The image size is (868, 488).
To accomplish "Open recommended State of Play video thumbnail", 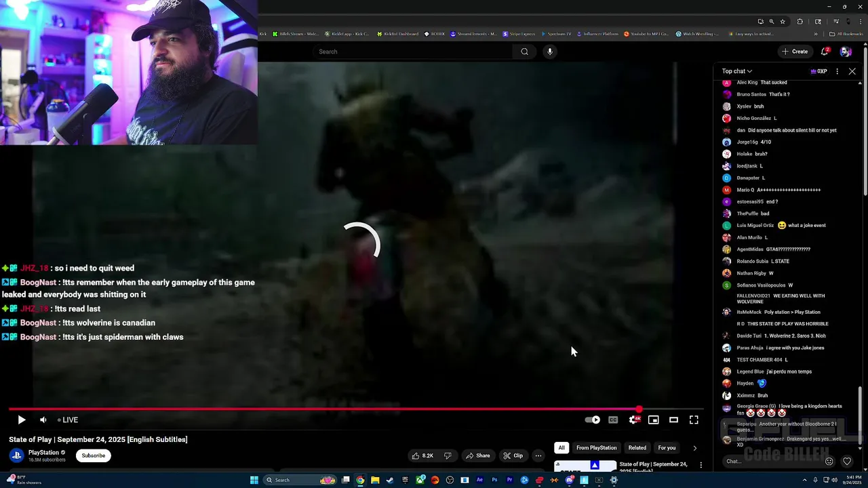I will click(x=585, y=466).
